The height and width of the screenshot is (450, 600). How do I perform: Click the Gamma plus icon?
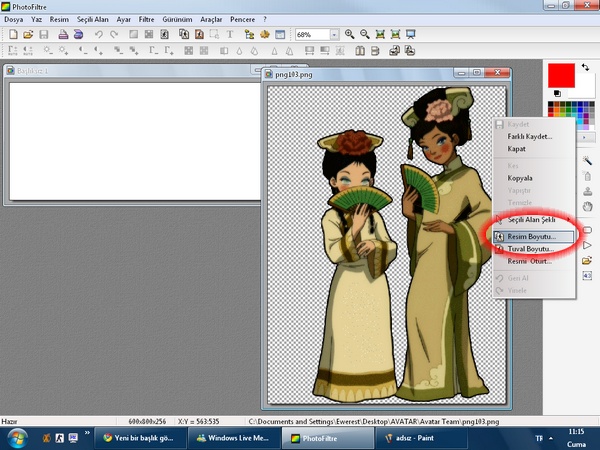(169, 51)
